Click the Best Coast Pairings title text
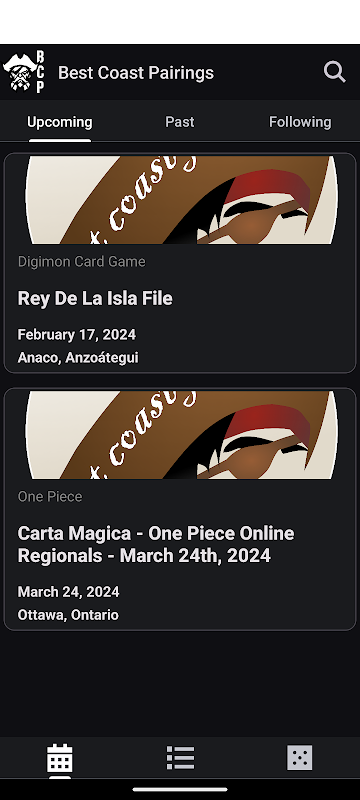 pyautogui.click(x=136, y=73)
